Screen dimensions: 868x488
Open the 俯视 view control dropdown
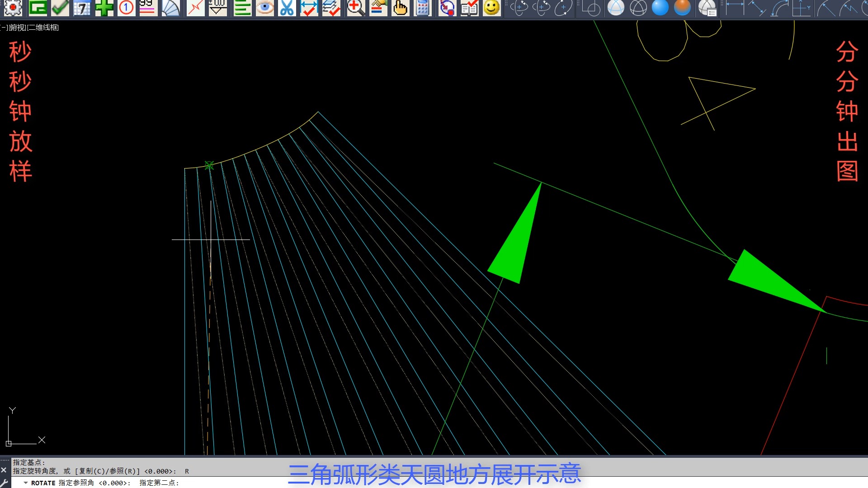pos(17,28)
